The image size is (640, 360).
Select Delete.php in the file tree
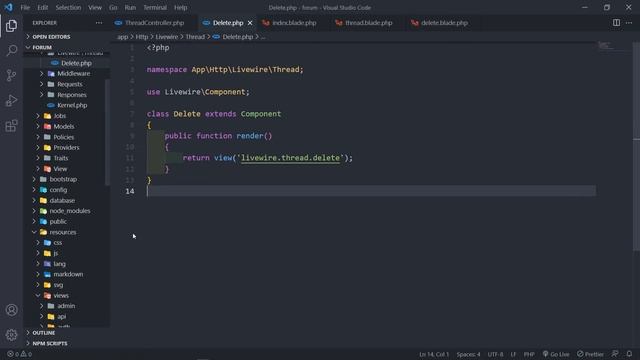[x=76, y=63]
